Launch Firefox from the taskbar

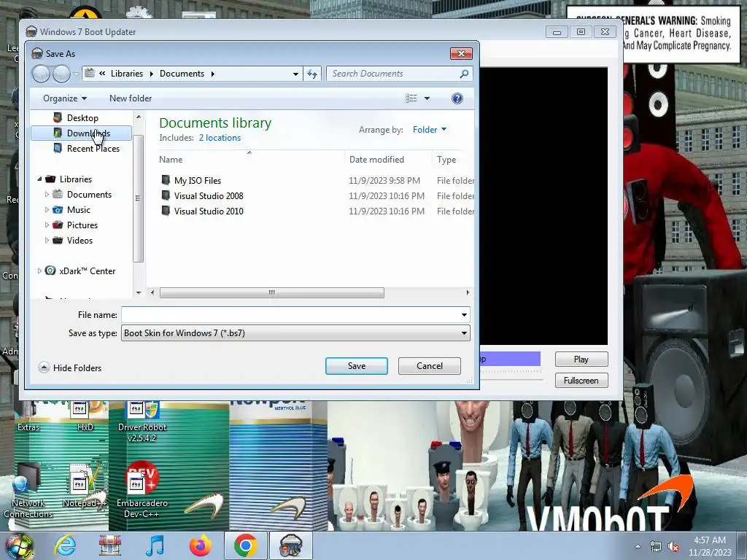[201, 545]
